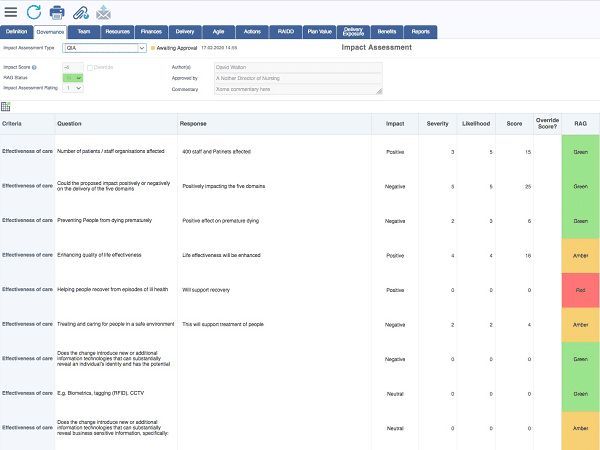Viewport: 600px width, 450px height.
Task: Click response 'Life effectiveness will be enhanced'
Action: (x=222, y=255)
